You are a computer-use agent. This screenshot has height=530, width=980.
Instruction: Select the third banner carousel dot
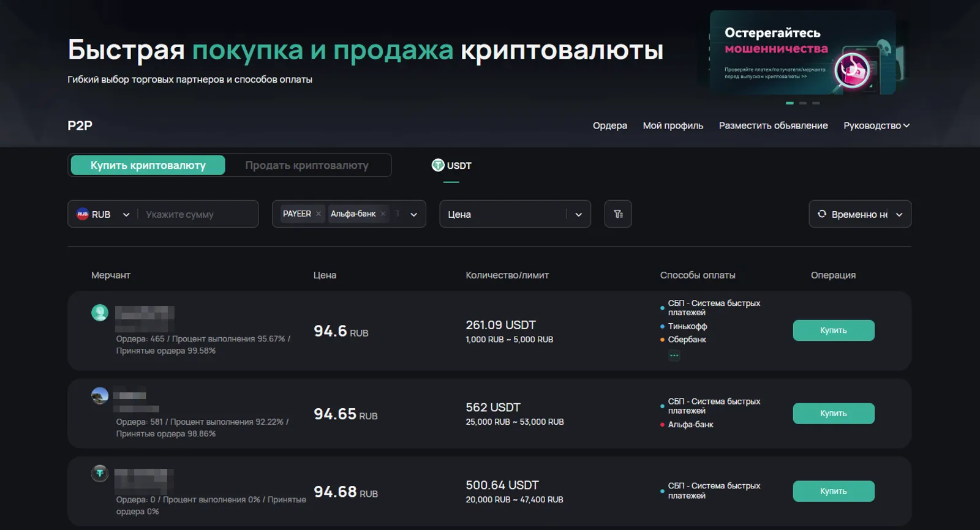[816, 103]
